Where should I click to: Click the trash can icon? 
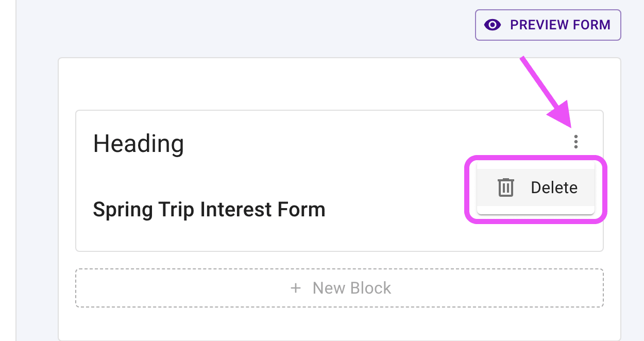tap(506, 187)
